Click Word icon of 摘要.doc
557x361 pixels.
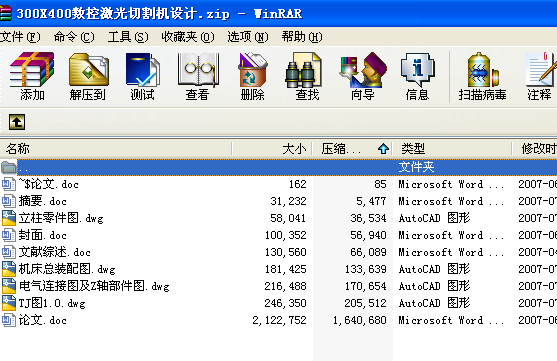click(x=9, y=201)
